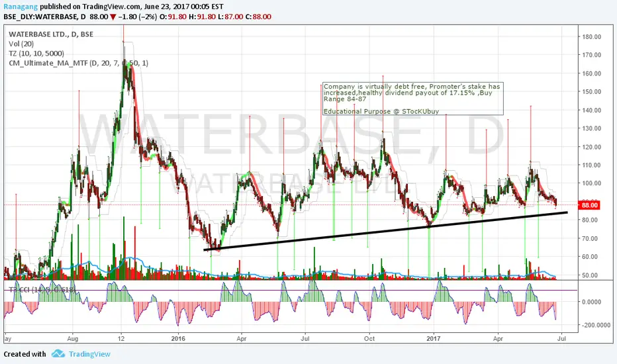This screenshot has height=364, width=617.
Task: Click the 50.00 price axis label
Action: tap(591, 275)
